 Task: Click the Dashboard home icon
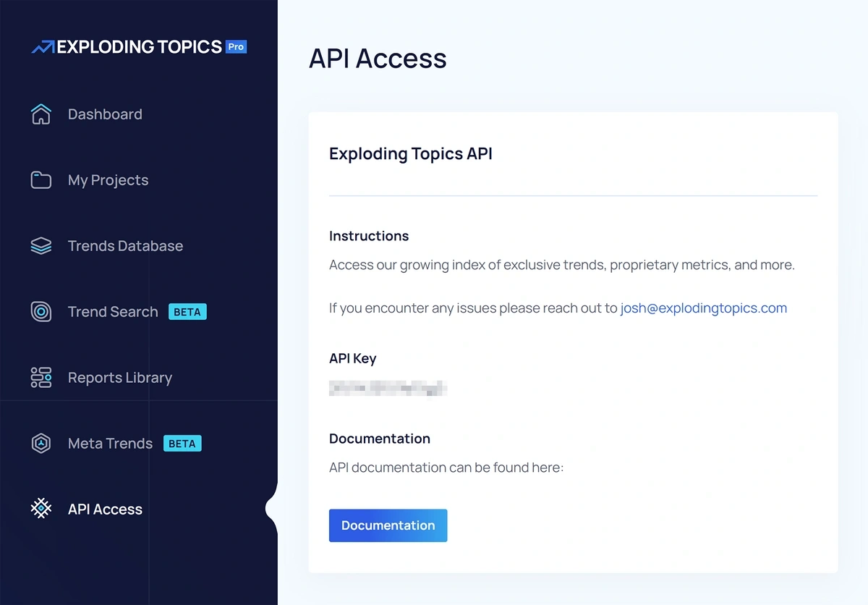click(41, 114)
